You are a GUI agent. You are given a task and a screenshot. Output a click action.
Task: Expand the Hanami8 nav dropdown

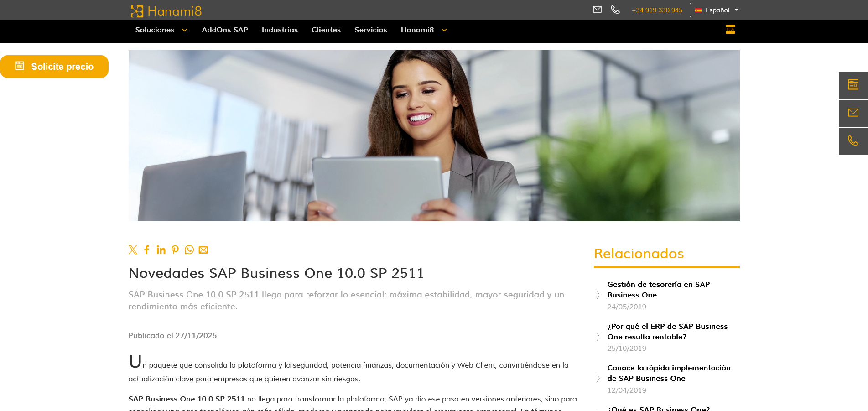(x=424, y=30)
